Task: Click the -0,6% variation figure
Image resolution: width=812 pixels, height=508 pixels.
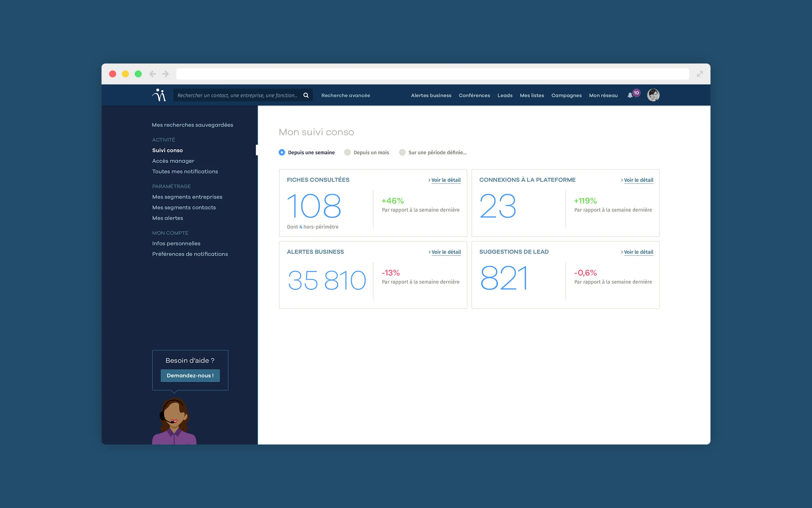Action: click(585, 273)
